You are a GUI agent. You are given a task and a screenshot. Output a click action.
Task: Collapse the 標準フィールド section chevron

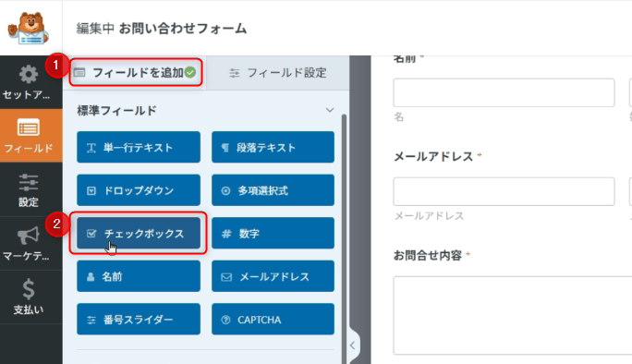[x=330, y=110]
